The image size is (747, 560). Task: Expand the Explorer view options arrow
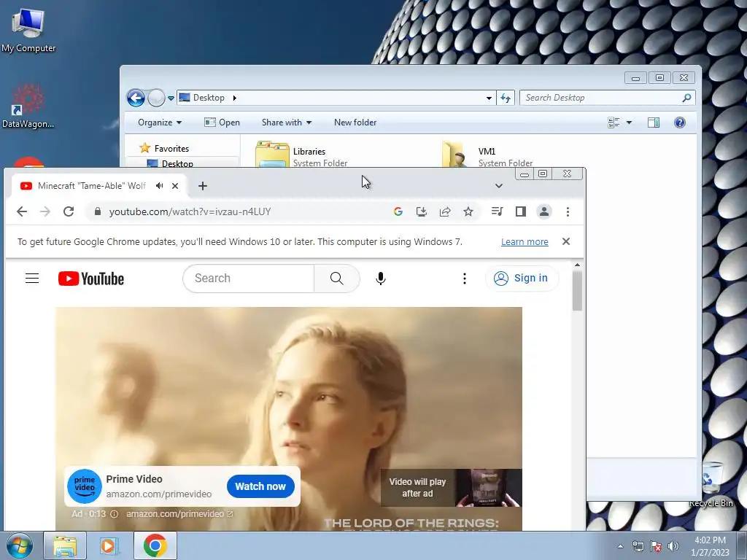click(x=629, y=122)
